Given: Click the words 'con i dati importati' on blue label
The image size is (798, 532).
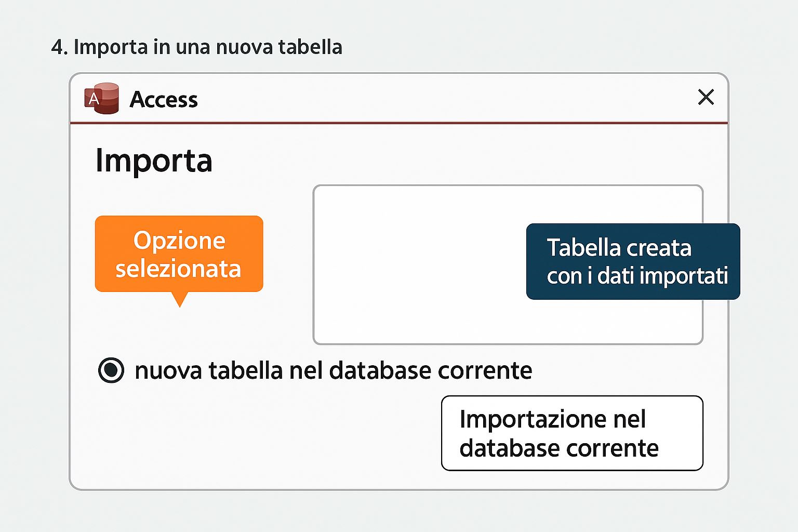Looking at the screenshot, I should 637,275.
